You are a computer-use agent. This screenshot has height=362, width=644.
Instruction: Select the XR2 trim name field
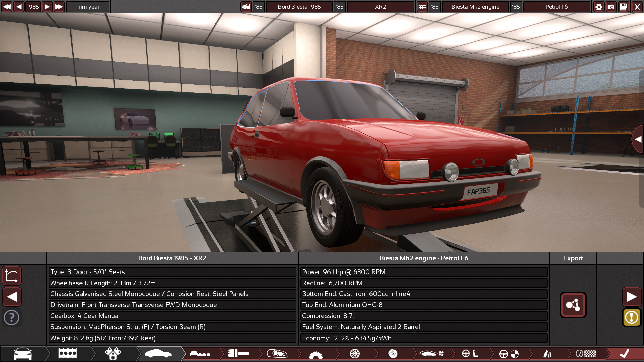[380, 7]
